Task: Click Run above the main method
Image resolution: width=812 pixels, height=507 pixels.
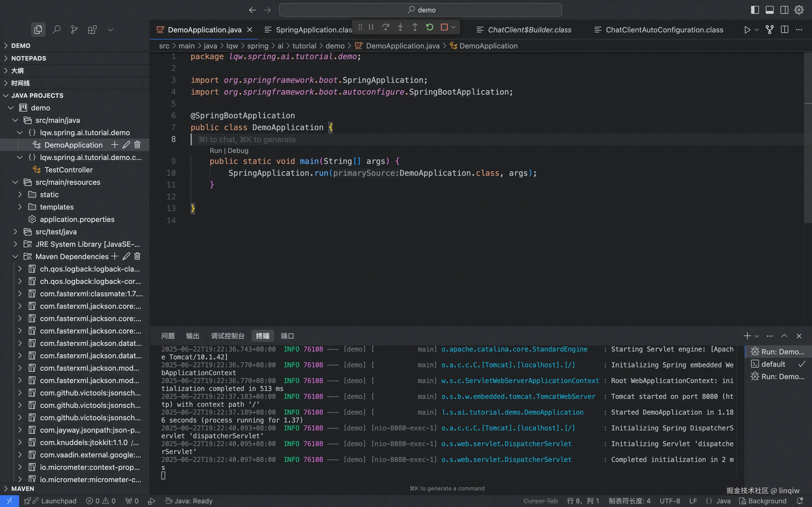Action: pos(215,151)
